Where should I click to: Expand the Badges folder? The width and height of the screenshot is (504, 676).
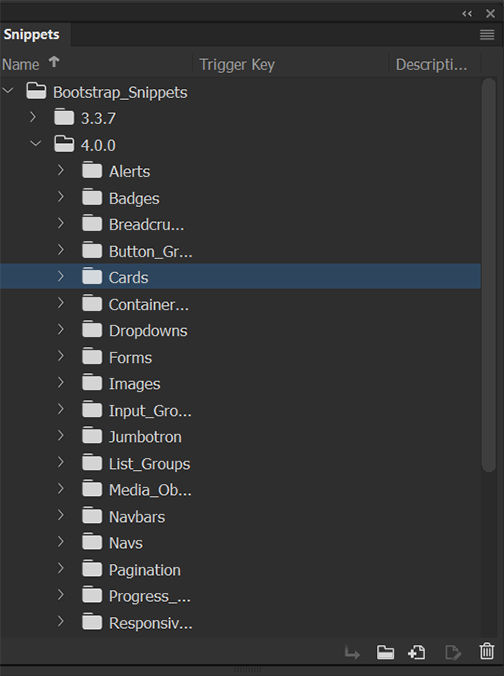61,197
